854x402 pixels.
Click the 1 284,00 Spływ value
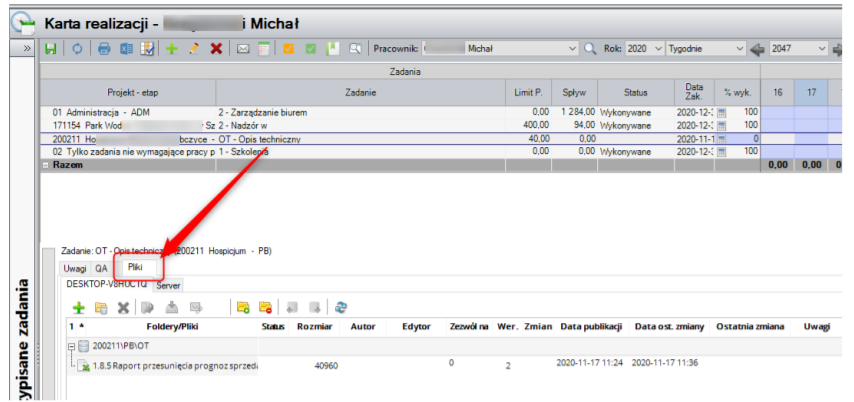(579, 113)
